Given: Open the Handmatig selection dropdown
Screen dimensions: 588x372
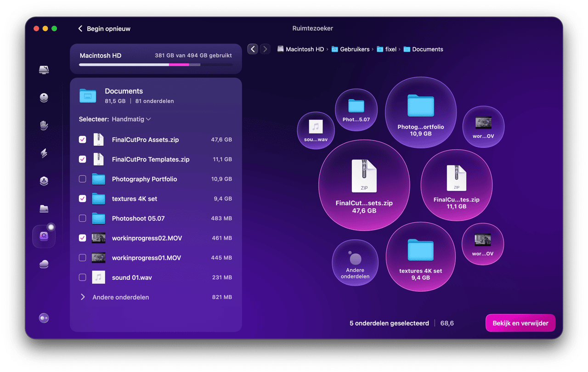Looking at the screenshot, I should coord(131,119).
